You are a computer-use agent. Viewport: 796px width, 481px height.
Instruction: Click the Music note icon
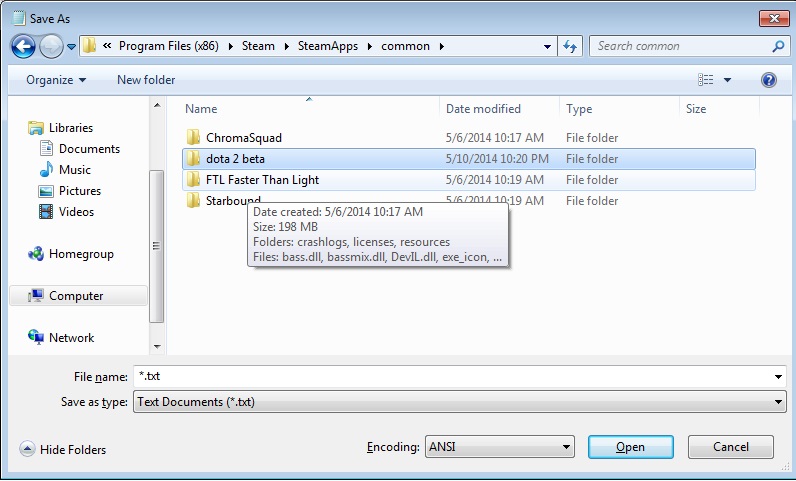pyautogui.click(x=46, y=169)
